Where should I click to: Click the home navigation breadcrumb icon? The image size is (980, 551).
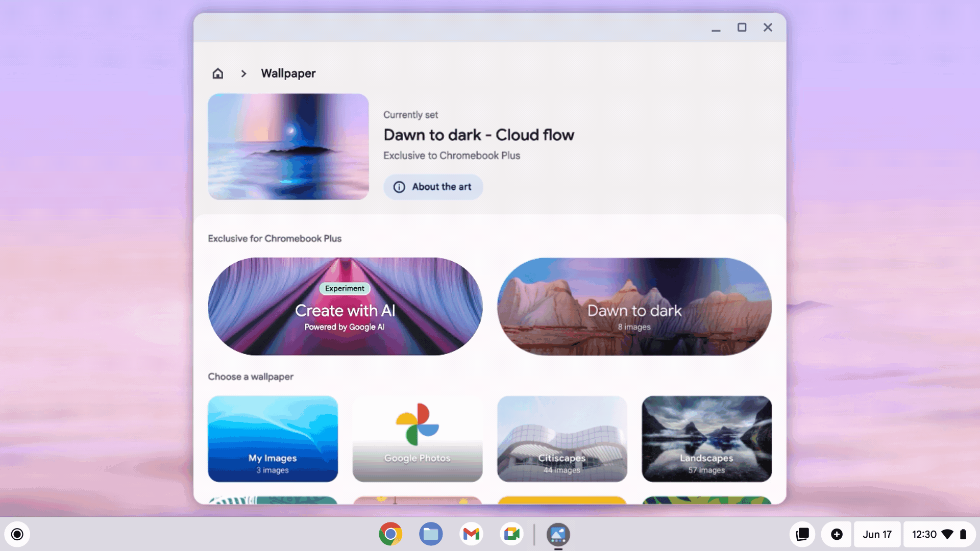[217, 73]
